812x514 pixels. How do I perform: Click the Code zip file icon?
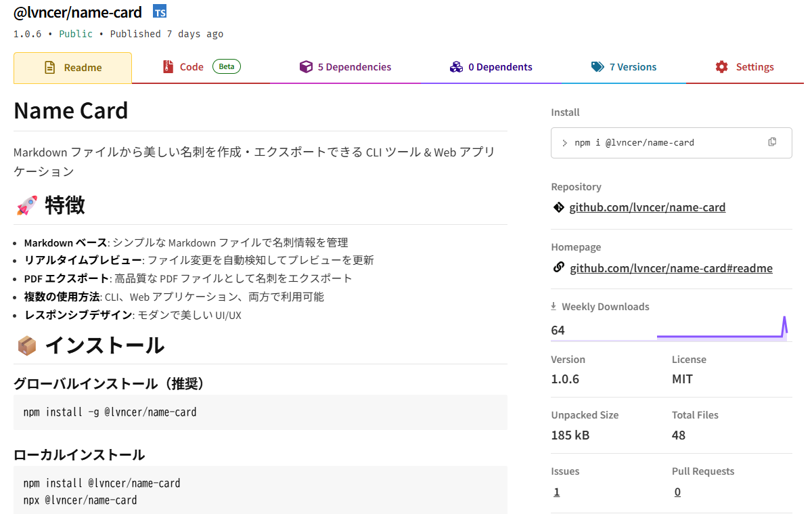pos(168,67)
